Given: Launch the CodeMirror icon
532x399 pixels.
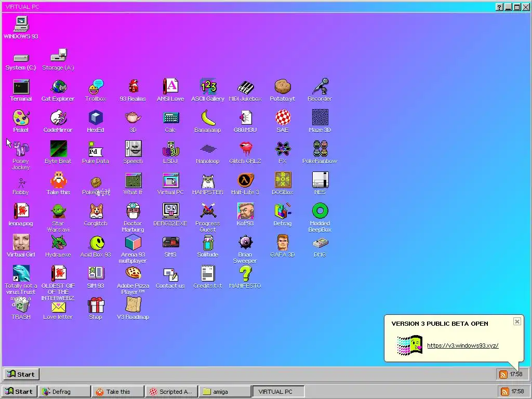Looking at the screenshot, I should tap(58, 121).
